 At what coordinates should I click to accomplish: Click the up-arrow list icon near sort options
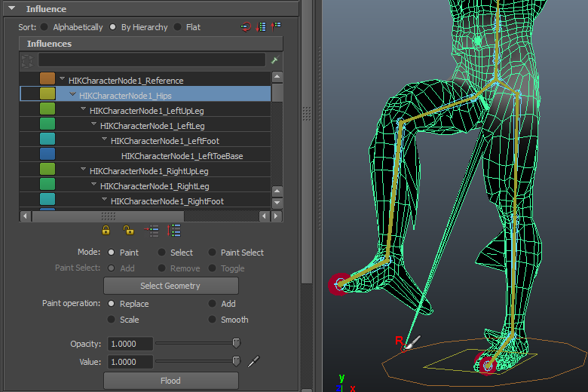click(x=277, y=27)
